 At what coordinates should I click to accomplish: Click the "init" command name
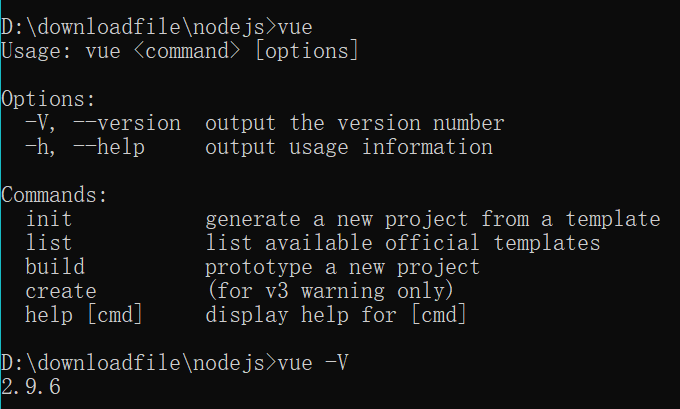(49, 219)
